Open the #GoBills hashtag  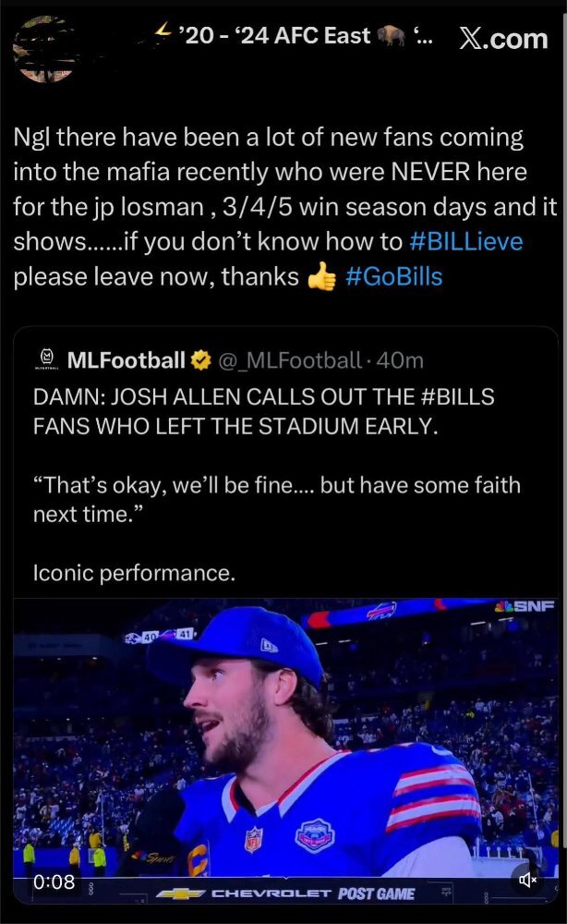[x=393, y=276]
